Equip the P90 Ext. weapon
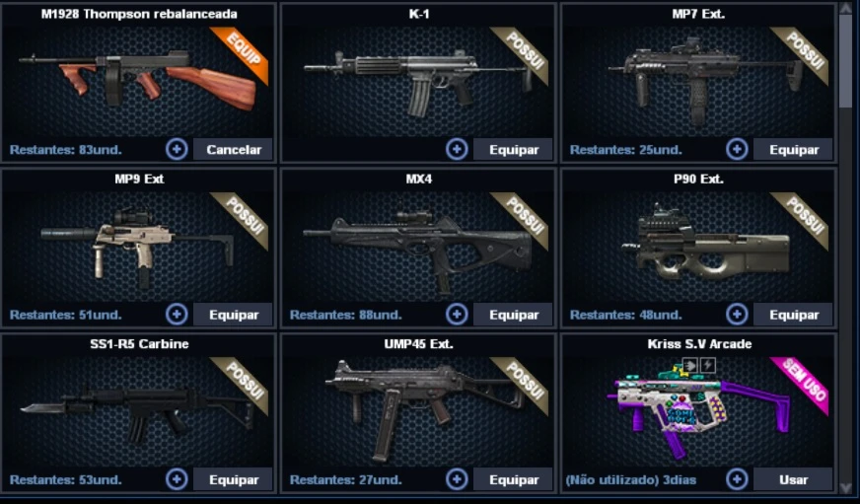 pos(794,315)
